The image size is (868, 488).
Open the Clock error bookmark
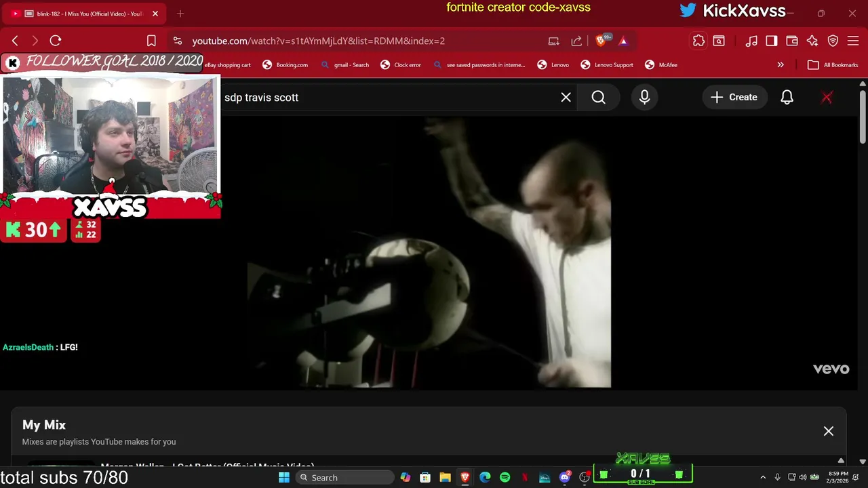pyautogui.click(x=401, y=65)
